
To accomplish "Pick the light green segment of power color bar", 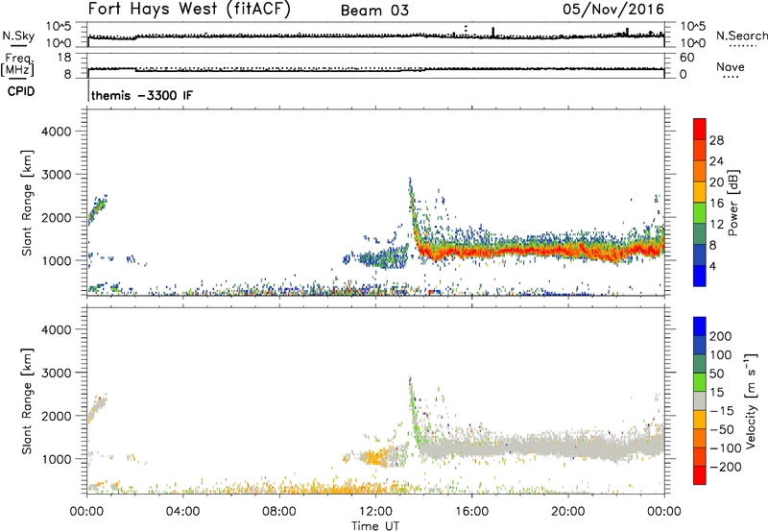I will (x=700, y=213).
